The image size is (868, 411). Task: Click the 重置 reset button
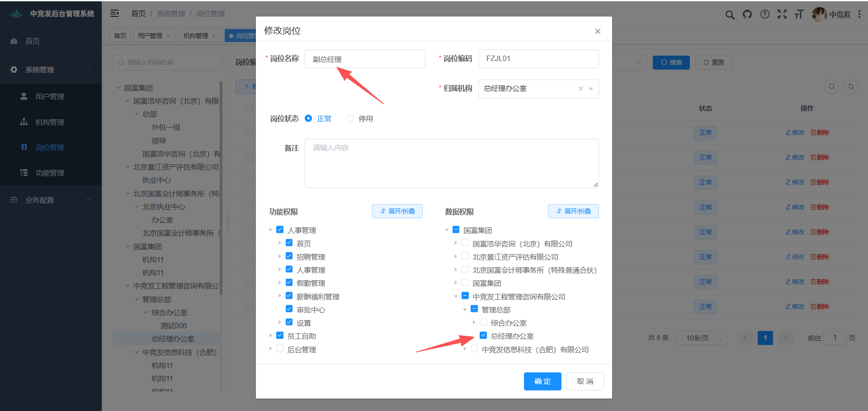click(x=714, y=62)
